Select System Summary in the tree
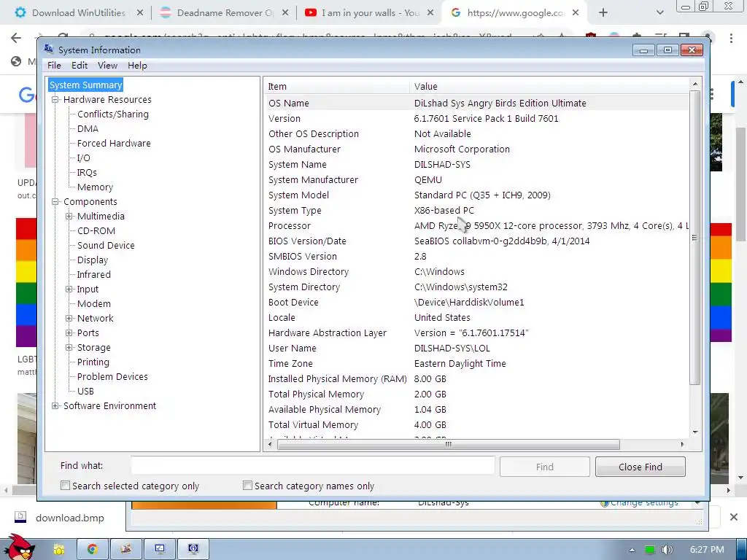 point(86,85)
